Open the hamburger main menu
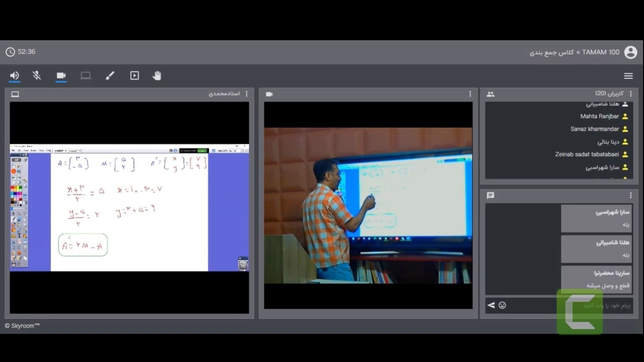The height and width of the screenshot is (362, 644). pyautogui.click(x=628, y=76)
